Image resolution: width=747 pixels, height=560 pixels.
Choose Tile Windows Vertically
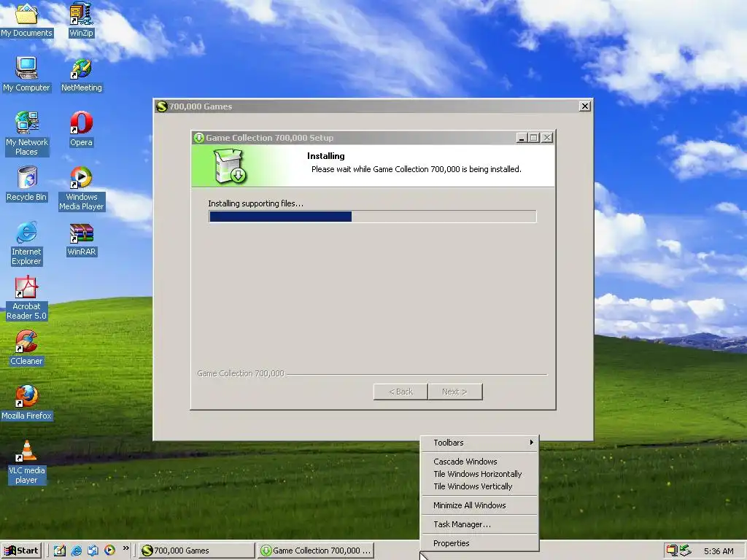[x=480, y=486]
